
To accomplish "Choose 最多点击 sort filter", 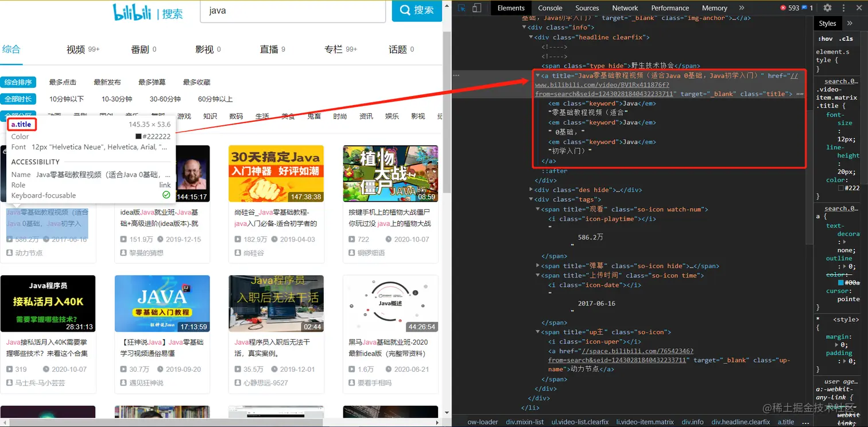I will (x=63, y=82).
